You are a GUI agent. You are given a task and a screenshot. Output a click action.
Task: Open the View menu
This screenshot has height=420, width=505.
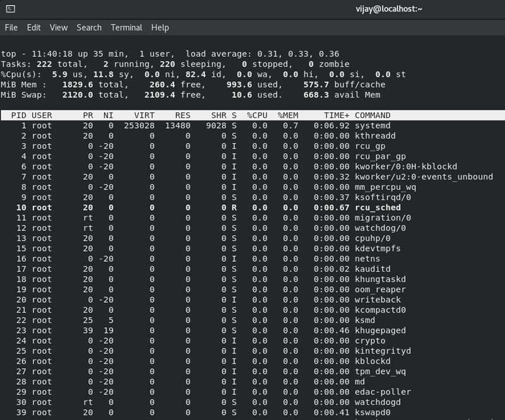click(x=59, y=28)
